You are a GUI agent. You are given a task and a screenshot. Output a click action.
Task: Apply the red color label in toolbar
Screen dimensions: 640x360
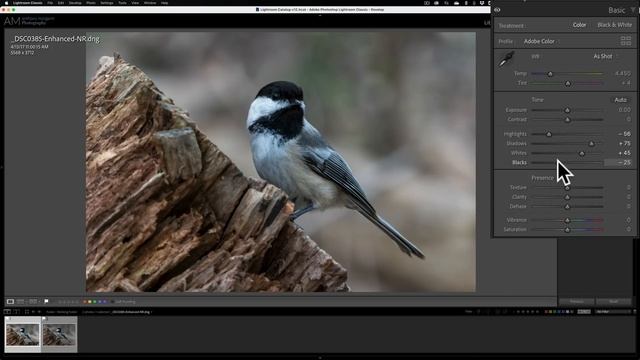tap(85, 302)
